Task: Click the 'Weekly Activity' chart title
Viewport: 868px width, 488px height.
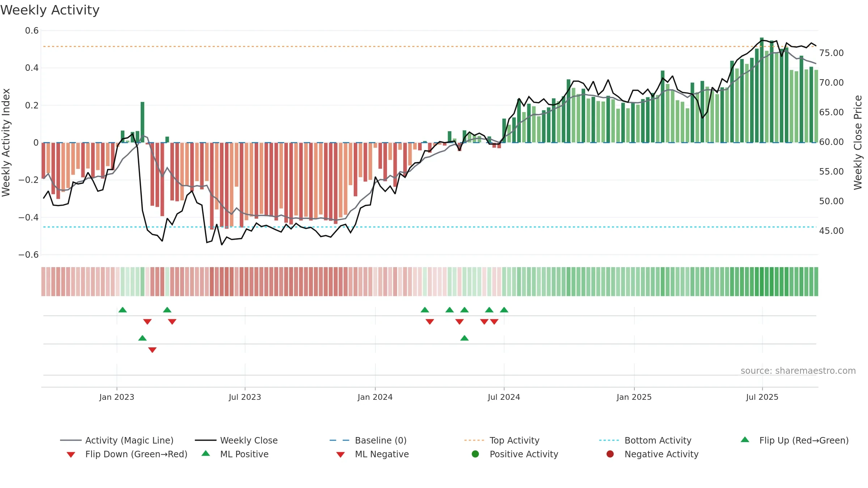Action: coord(50,10)
